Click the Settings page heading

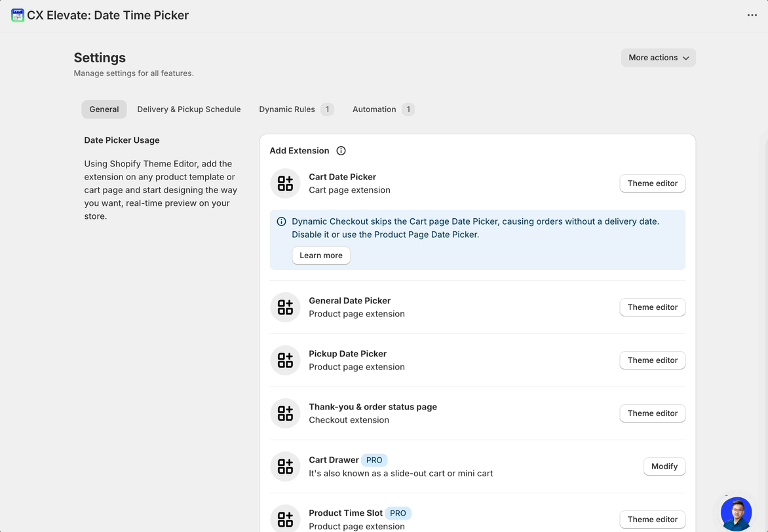click(x=100, y=58)
